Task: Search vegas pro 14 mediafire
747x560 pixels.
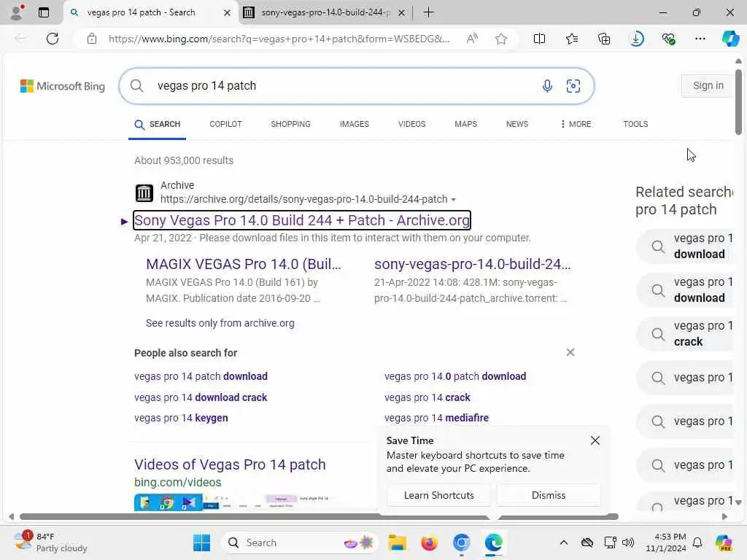Action: point(436,418)
